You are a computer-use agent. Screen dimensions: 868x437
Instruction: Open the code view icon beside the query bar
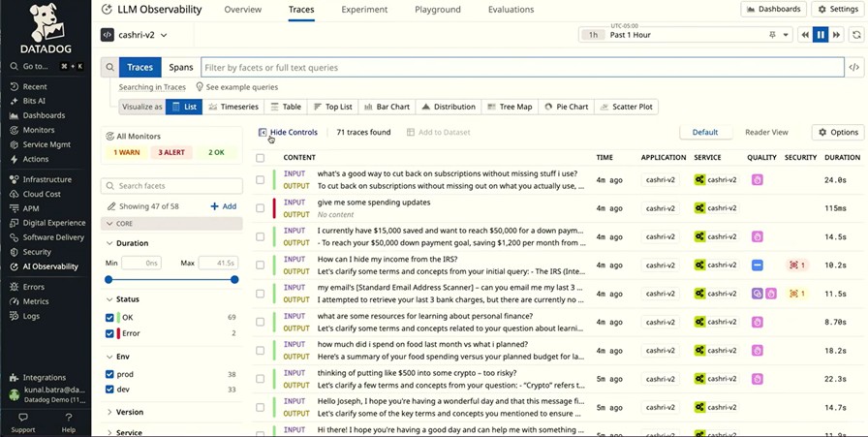[854, 68]
